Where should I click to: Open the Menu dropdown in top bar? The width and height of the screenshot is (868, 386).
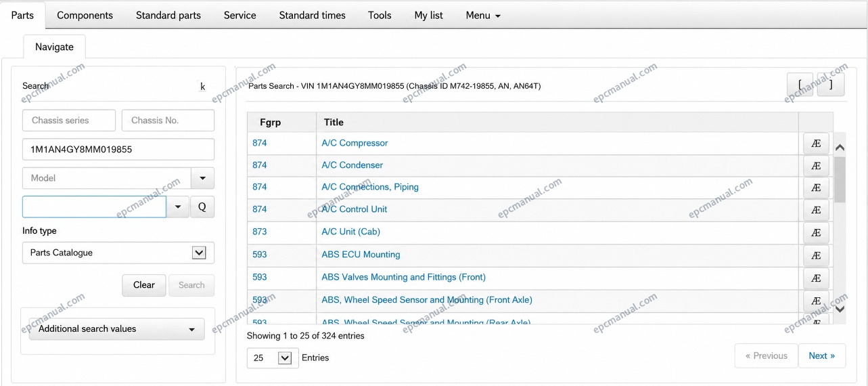[x=483, y=15]
